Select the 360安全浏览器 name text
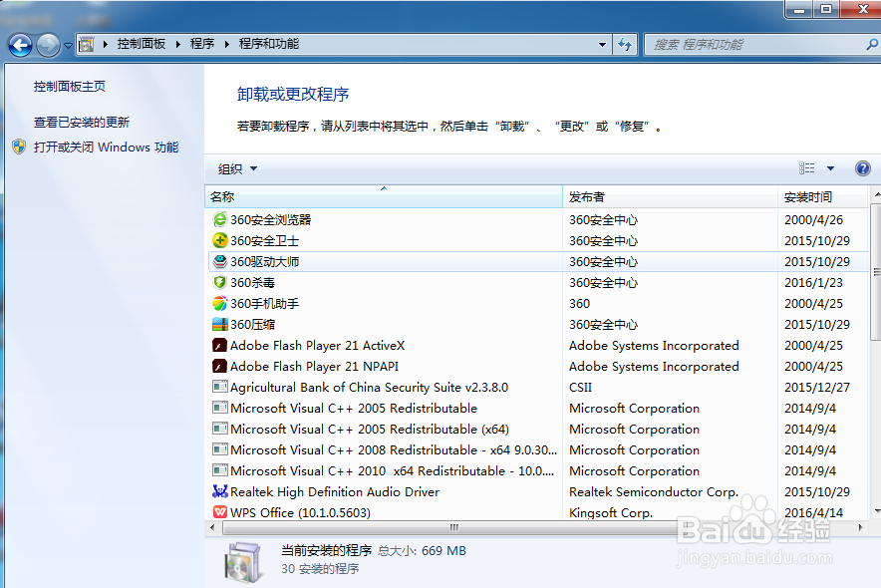The image size is (881, 588). 271,219
